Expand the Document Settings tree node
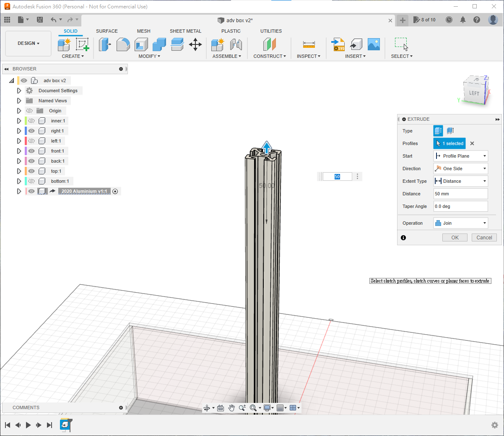This screenshot has height=436, width=504. tap(19, 91)
